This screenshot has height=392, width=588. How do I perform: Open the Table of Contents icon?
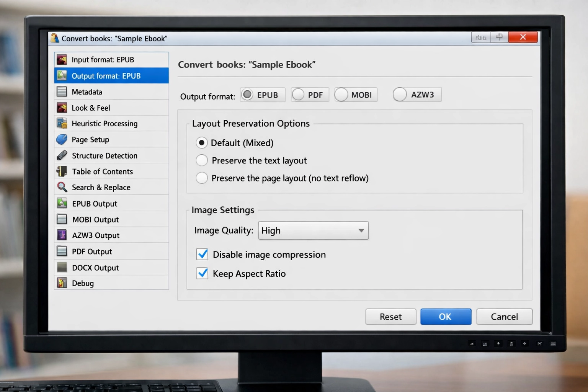(62, 171)
